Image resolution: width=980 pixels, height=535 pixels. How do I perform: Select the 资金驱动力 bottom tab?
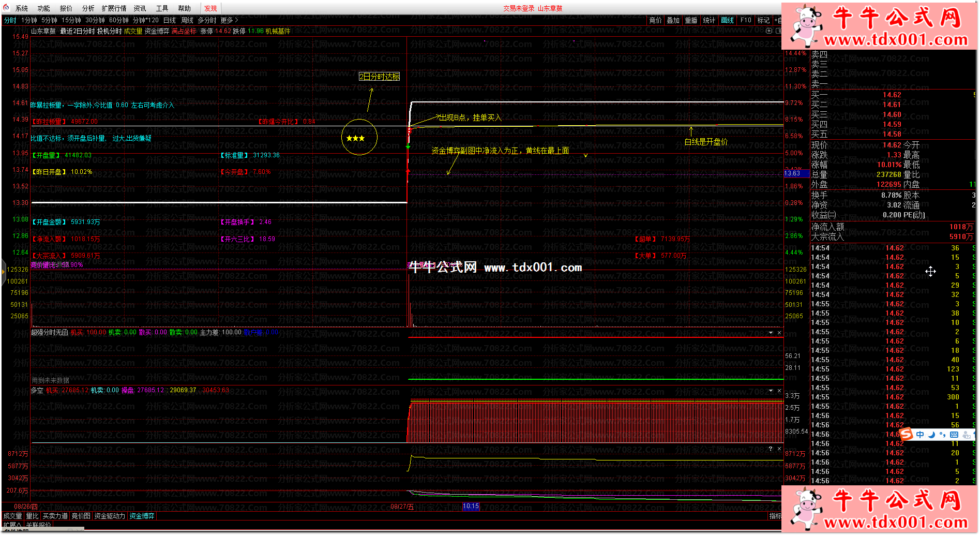[x=110, y=516]
